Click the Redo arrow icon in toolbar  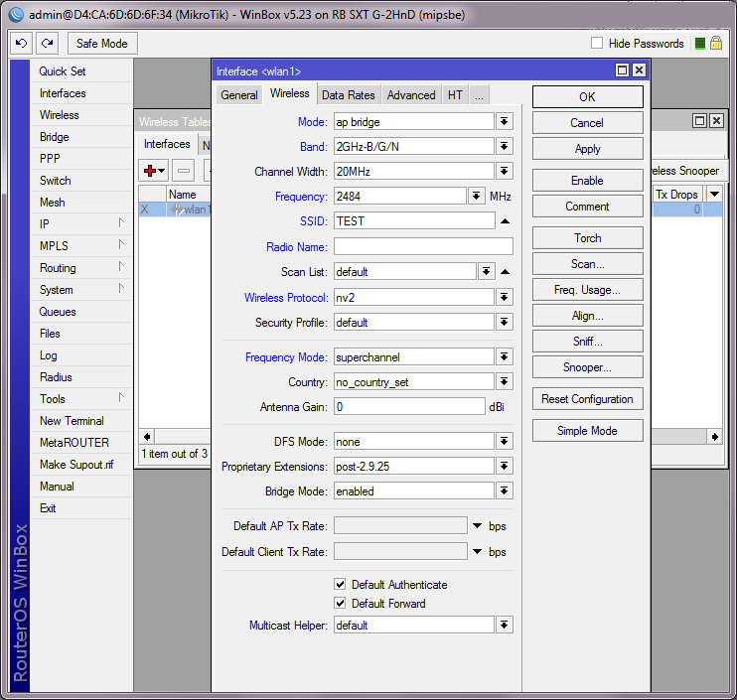click(x=47, y=44)
